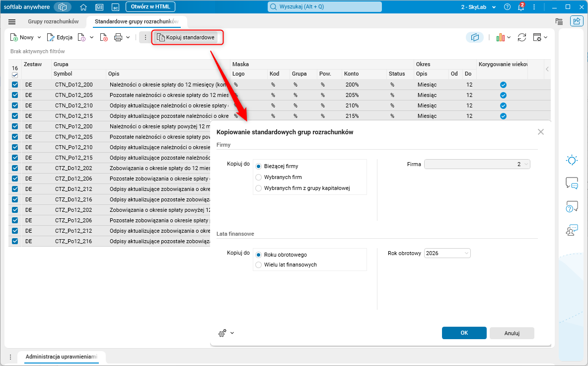Click the 'Kopiuj standardowe' button
Screen dimensions: 588x366
coord(186,37)
